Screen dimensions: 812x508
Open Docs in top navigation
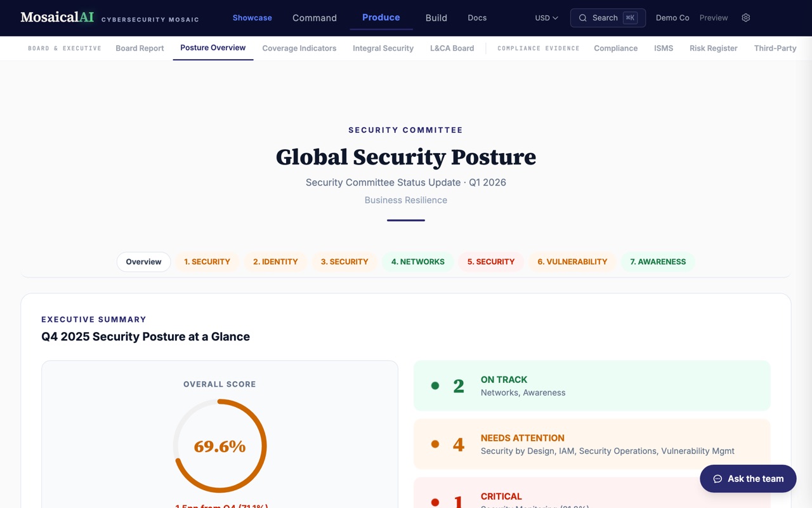[x=477, y=18]
